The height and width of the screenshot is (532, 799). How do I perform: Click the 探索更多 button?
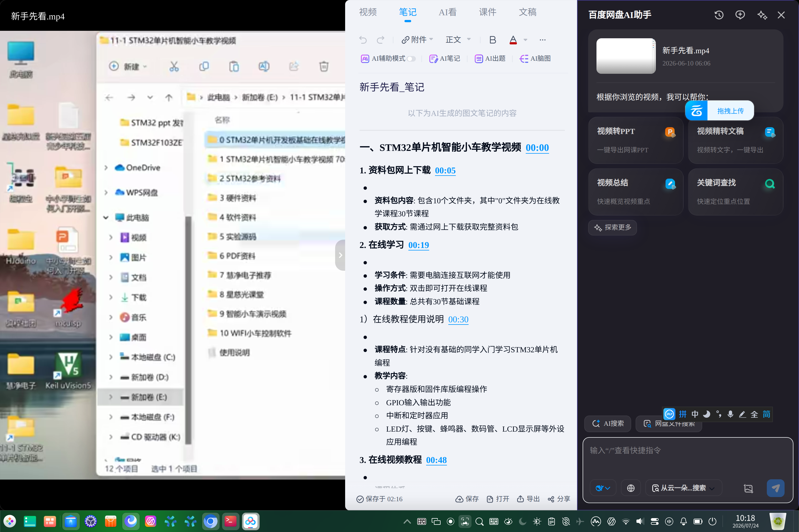click(612, 227)
